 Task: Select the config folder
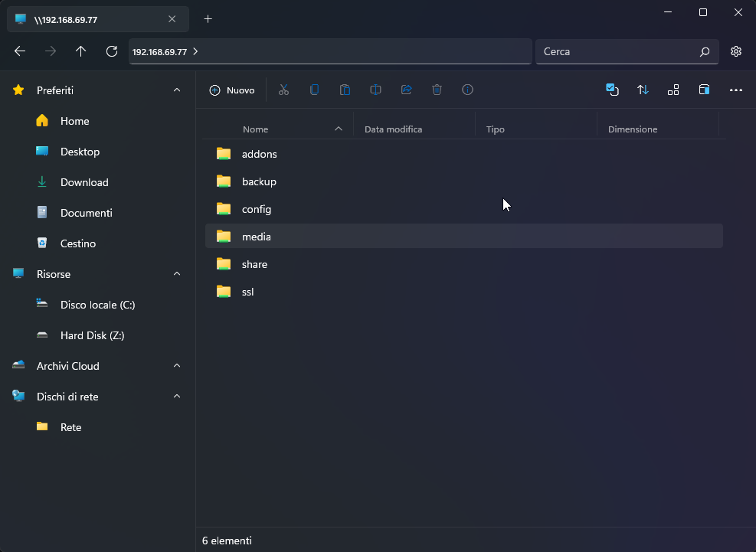(464, 209)
